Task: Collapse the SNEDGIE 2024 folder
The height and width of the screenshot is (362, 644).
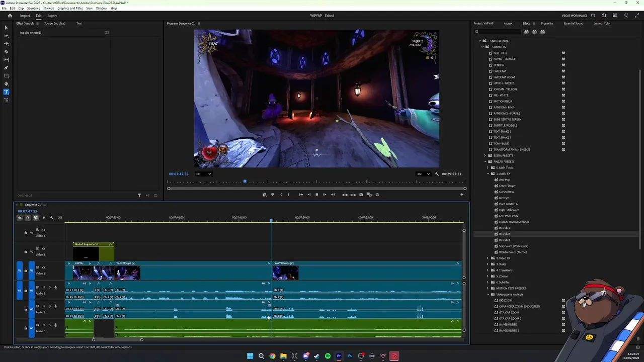Action: click(x=480, y=41)
